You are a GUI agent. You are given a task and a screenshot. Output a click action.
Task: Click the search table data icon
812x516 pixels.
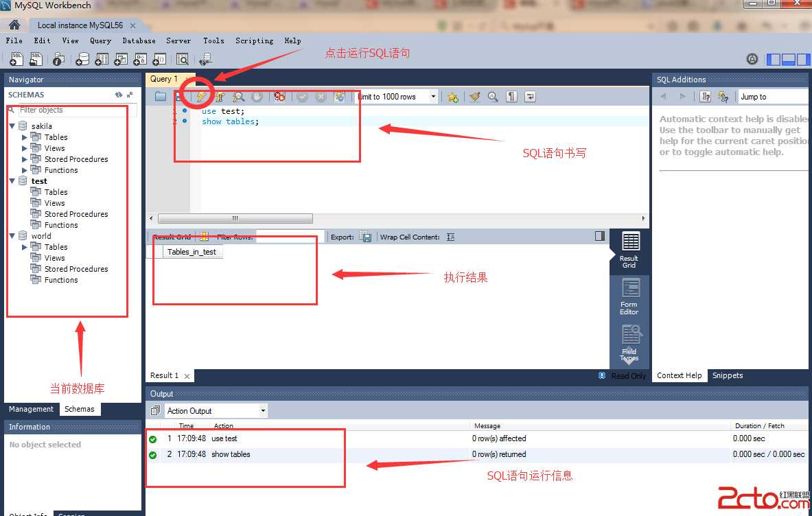pyautogui.click(x=183, y=60)
